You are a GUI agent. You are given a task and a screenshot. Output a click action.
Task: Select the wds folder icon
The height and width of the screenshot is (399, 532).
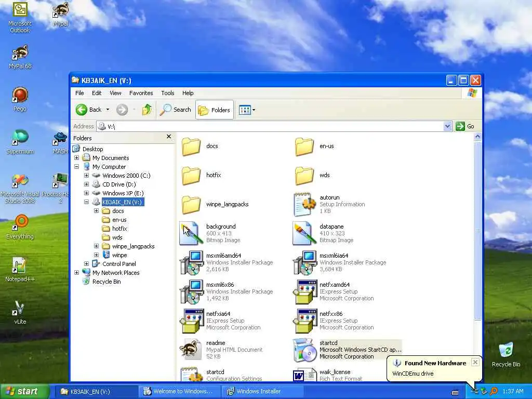[x=304, y=176]
